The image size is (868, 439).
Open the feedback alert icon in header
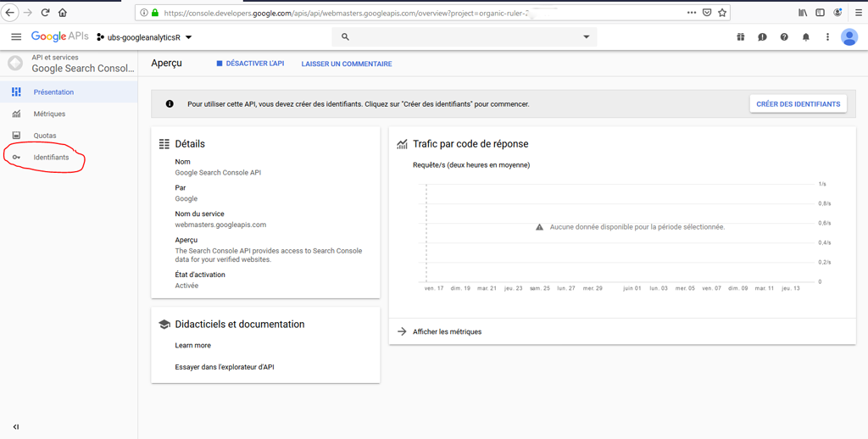(x=762, y=37)
